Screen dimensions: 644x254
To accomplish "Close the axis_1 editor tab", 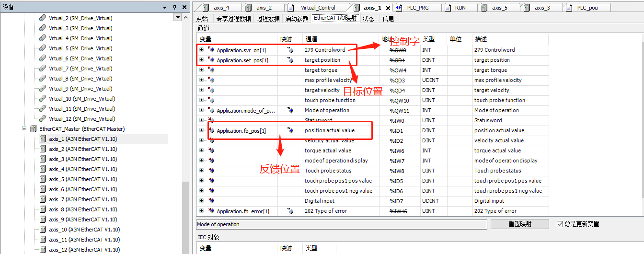I will coord(388,8).
